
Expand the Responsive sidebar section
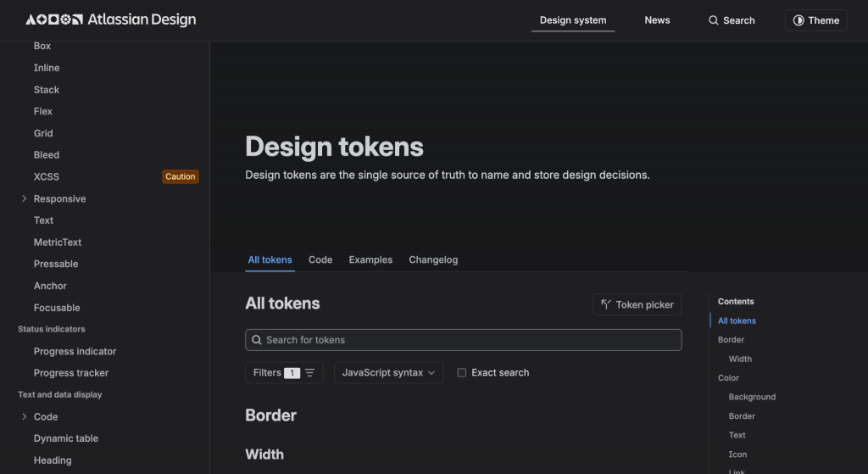[25, 198]
